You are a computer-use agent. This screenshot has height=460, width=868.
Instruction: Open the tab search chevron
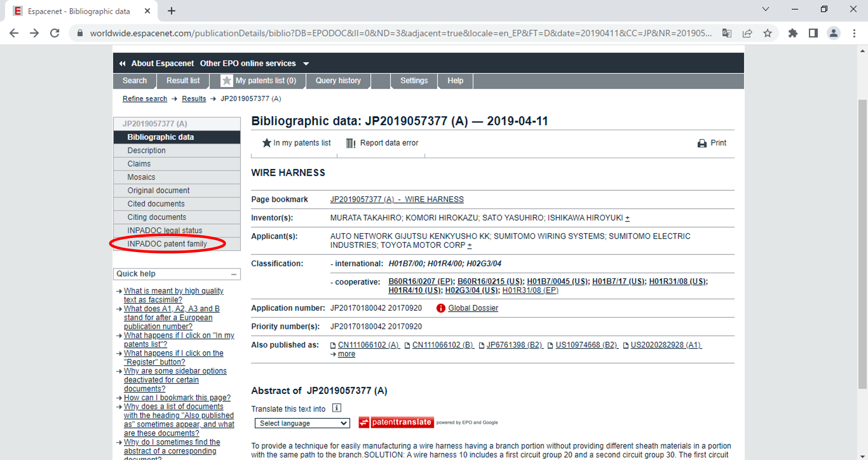click(766, 9)
